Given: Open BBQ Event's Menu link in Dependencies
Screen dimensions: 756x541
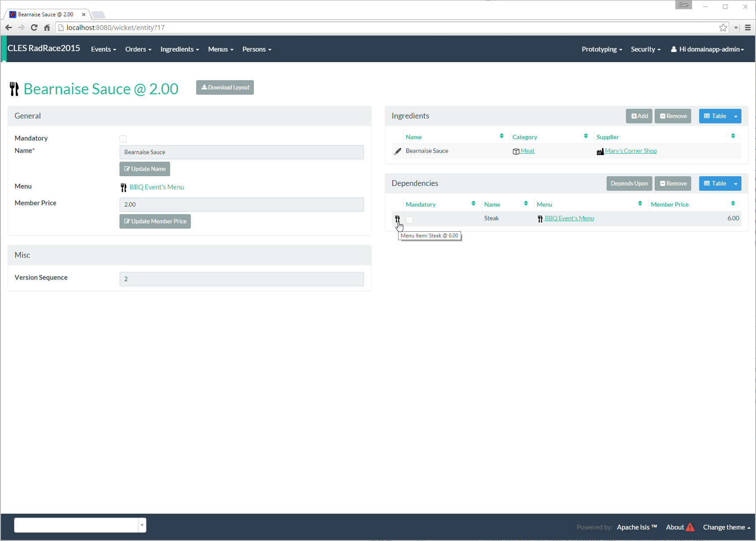Looking at the screenshot, I should pos(569,218).
